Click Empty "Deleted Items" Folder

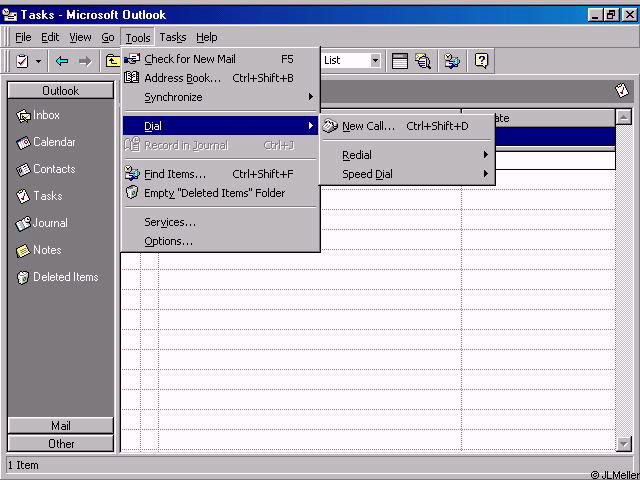(x=214, y=193)
